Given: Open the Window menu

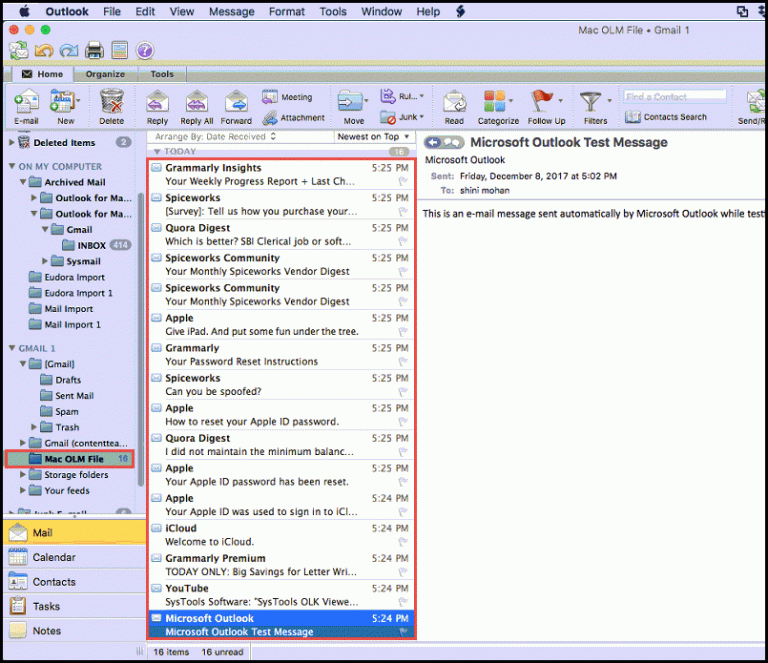Looking at the screenshot, I should tap(382, 11).
